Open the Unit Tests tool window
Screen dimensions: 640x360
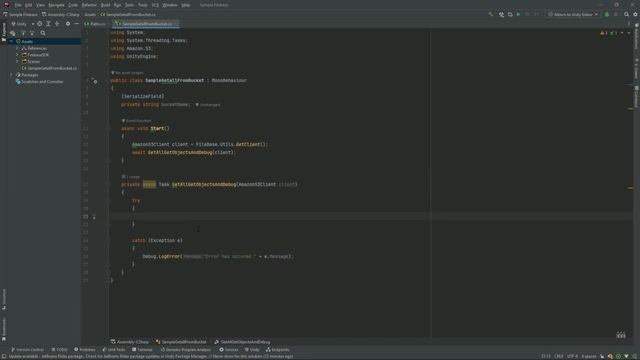(114, 350)
